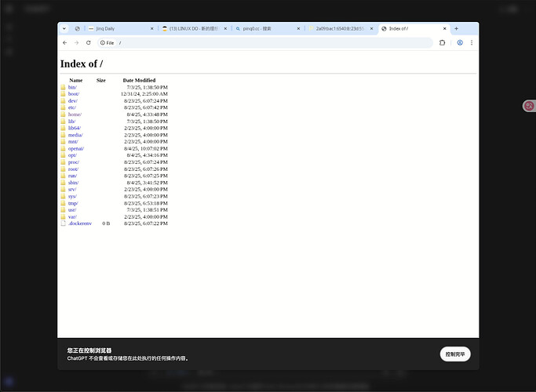Open the browser profile icon
536x392 pixels.
coord(460,42)
